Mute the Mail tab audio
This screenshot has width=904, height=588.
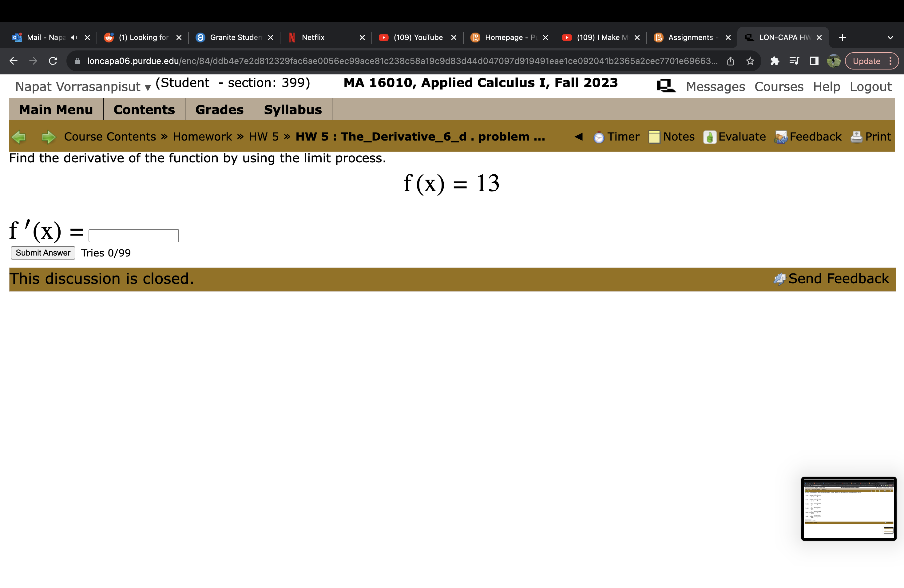(x=74, y=38)
